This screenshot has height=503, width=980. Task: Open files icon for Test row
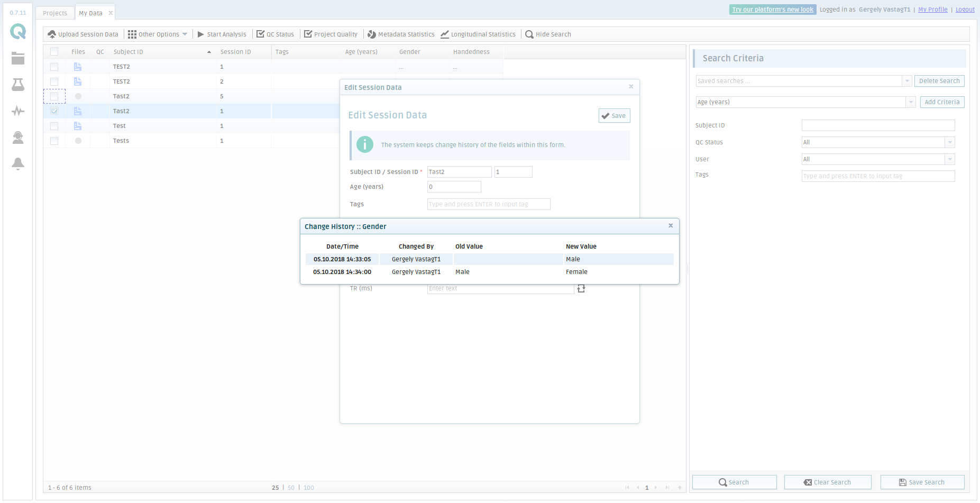point(78,126)
